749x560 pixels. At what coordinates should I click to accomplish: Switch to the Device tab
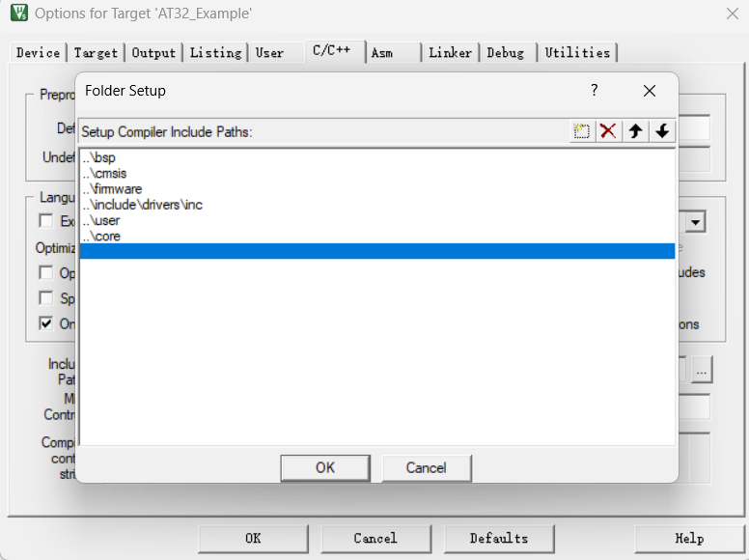point(39,52)
